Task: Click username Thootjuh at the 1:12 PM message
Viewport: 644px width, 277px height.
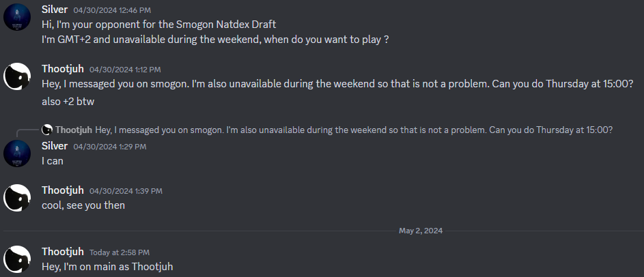Action: 63,69
